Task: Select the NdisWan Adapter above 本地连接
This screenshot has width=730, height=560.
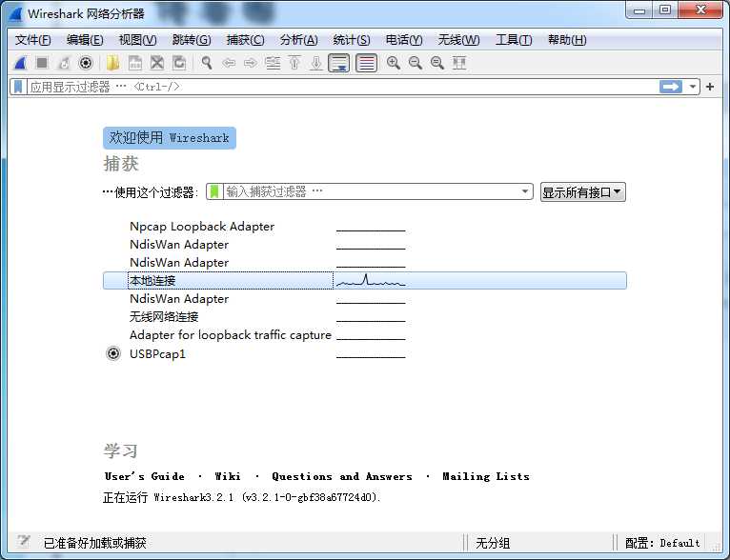Action: pyautogui.click(x=179, y=263)
